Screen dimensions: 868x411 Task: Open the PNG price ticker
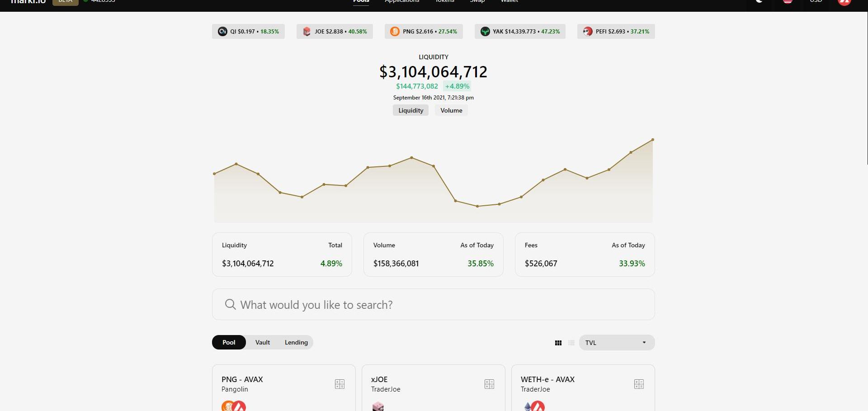click(424, 32)
